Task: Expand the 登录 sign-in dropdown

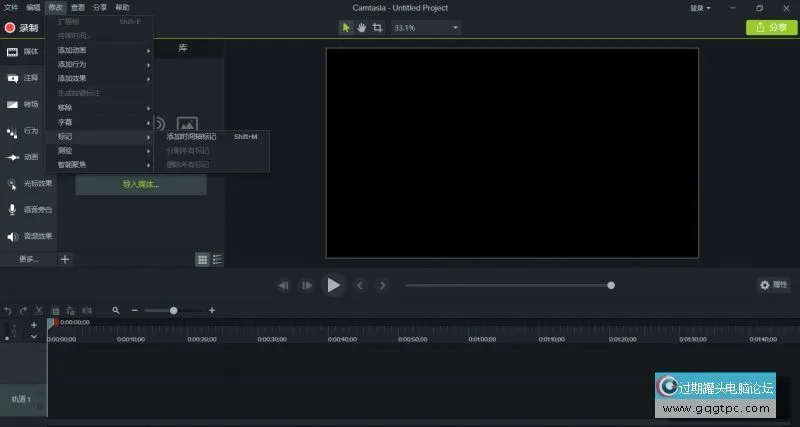Action: pos(701,8)
